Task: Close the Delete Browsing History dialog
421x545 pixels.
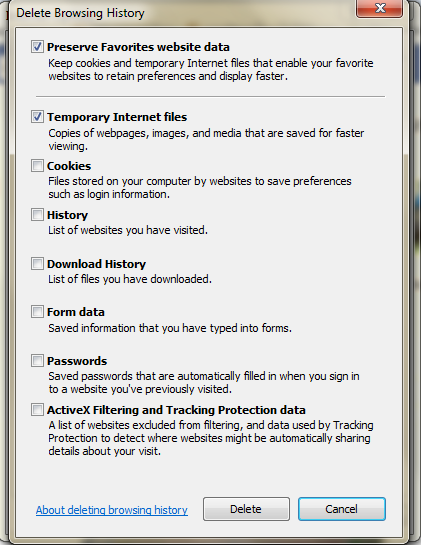Action: coord(379,8)
